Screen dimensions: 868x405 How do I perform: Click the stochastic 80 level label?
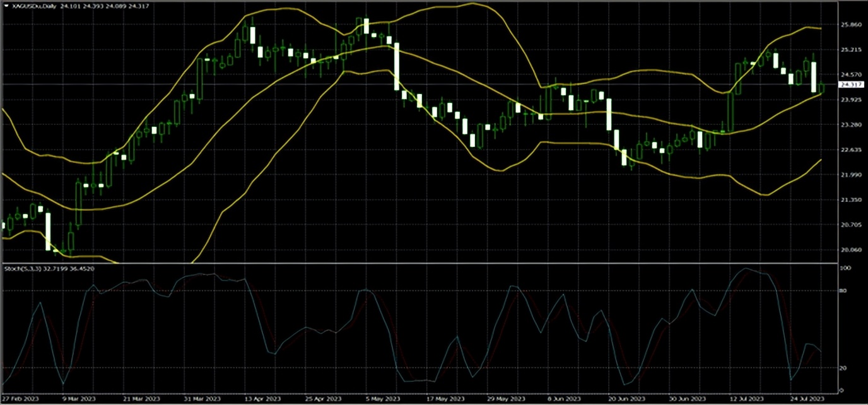tap(843, 291)
